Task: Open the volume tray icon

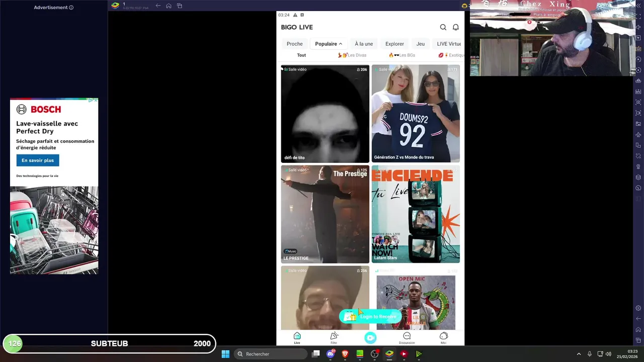Action: pos(608,354)
